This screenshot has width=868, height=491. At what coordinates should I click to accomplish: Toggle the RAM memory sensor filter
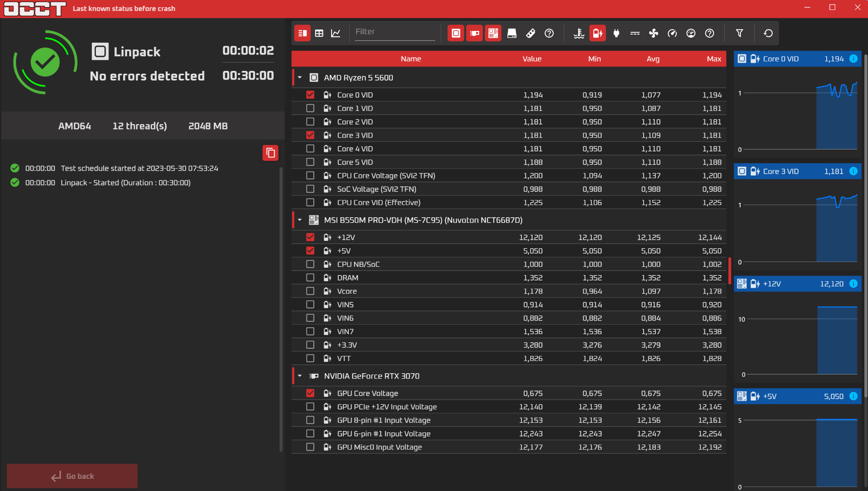(531, 33)
